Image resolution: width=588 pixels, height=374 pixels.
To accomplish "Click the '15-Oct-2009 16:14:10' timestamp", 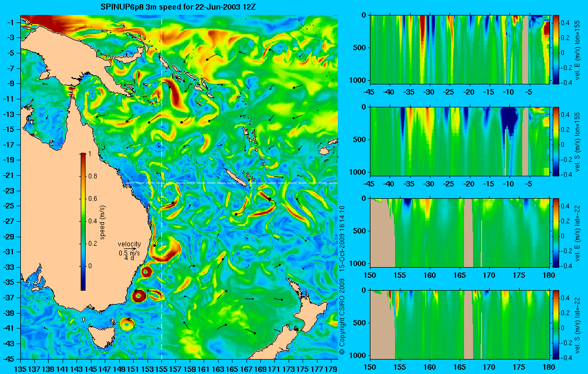I will [342, 238].
